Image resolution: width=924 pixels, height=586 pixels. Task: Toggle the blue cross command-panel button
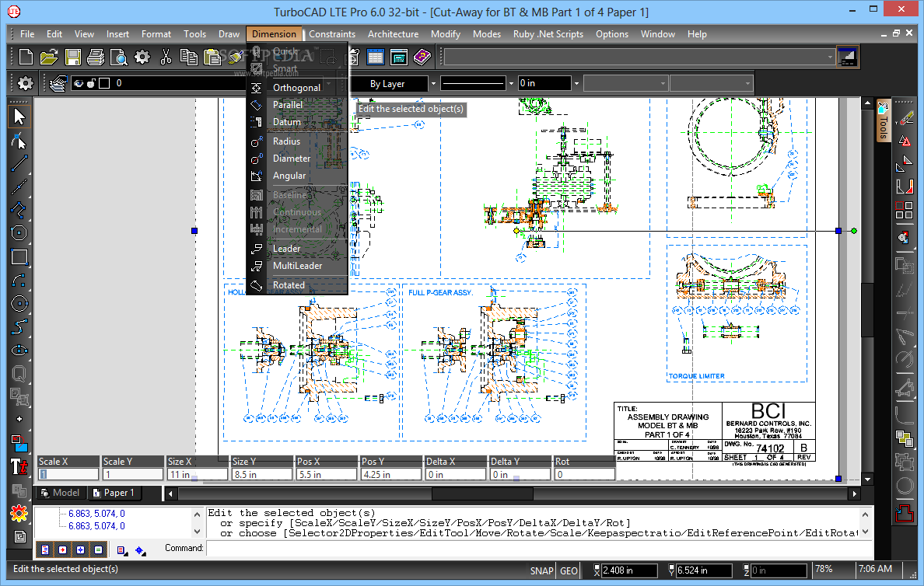(80, 550)
